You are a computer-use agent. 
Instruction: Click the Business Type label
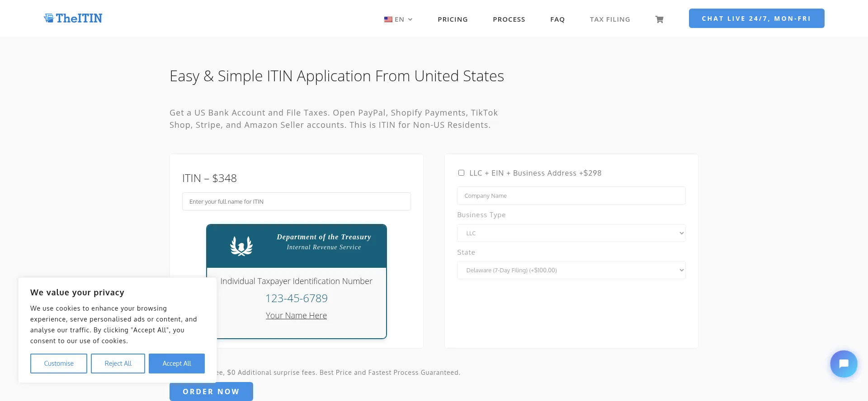click(481, 215)
